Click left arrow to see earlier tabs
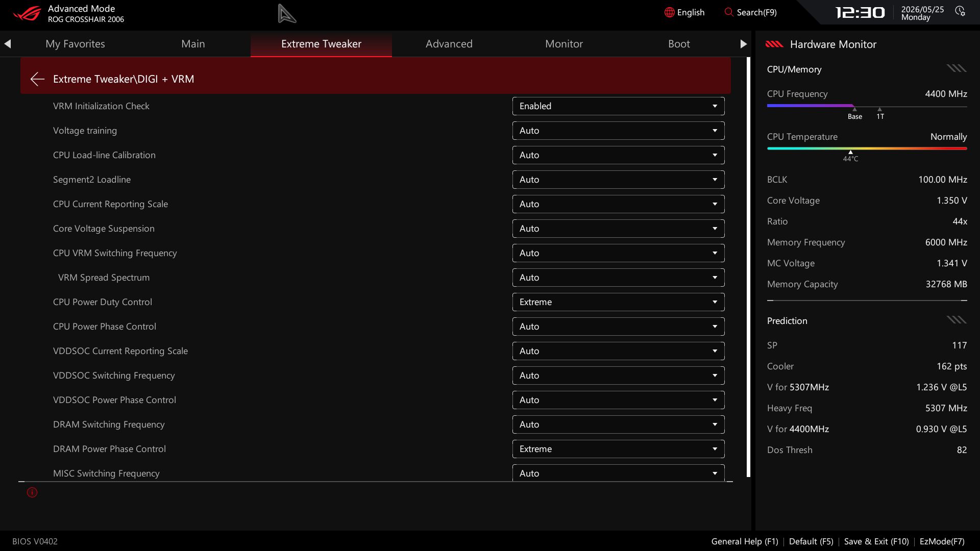This screenshot has height=551, width=980. pyautogui.click(x=8, y=44)
